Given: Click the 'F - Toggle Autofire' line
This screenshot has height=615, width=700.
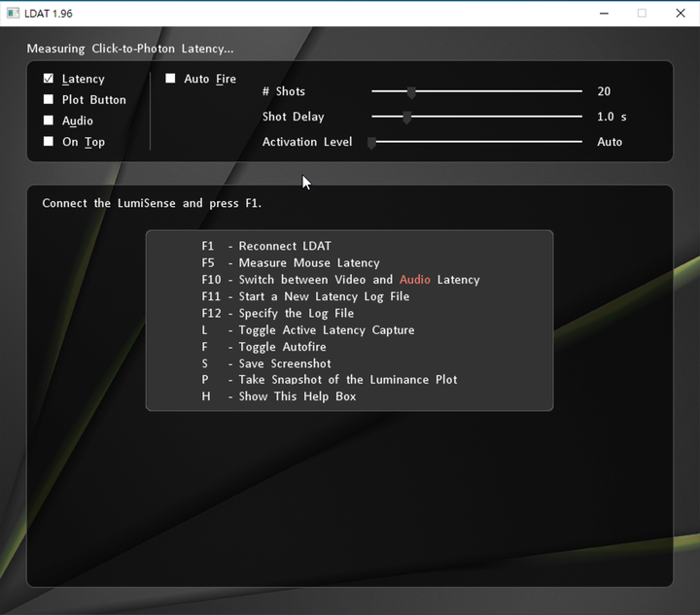Looking at the screenshot, I should 263,347.
